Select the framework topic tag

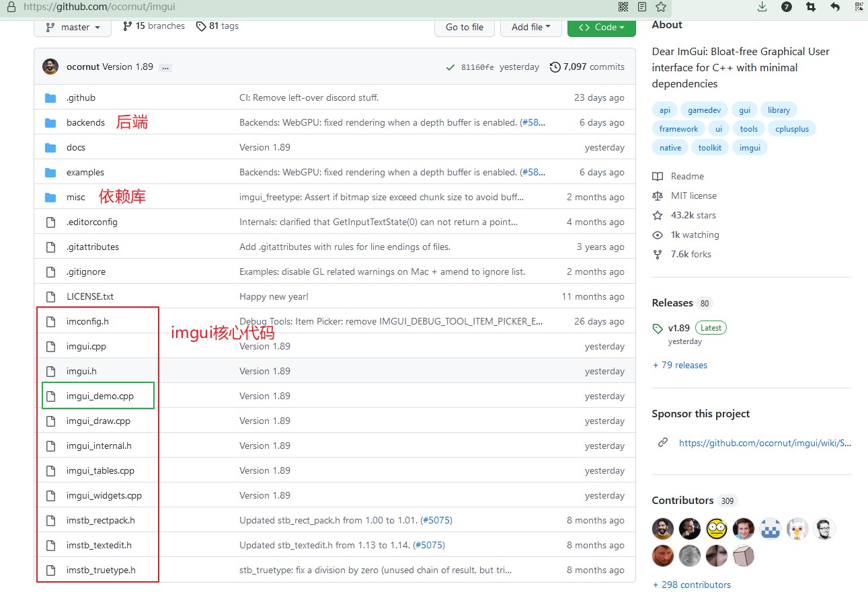point(678,129)
